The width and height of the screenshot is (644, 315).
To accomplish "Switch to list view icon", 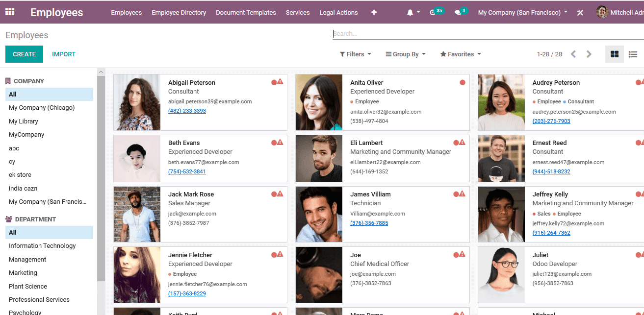I will click(633, 54).
